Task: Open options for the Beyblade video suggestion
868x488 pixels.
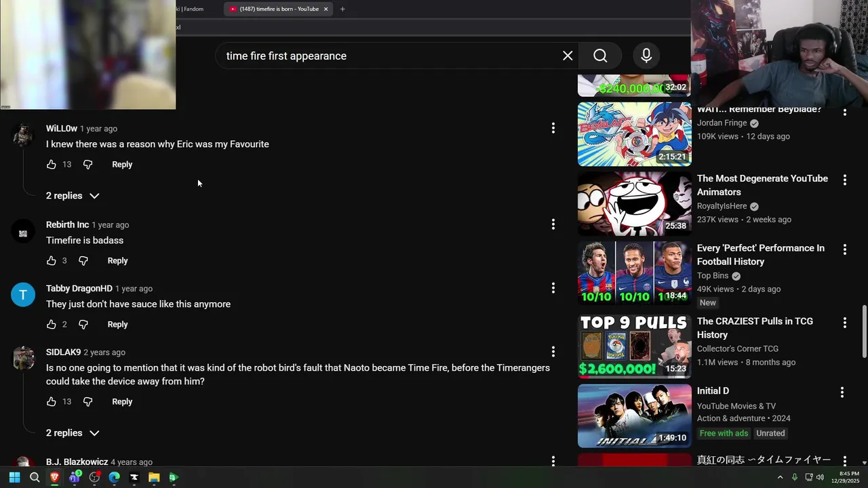Action: tap(845, 112)
